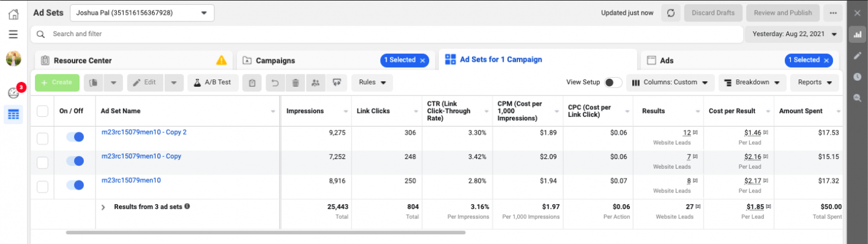Click the refresh icon near Updated just now
This screenshot has width=868, height=244.
670,13
